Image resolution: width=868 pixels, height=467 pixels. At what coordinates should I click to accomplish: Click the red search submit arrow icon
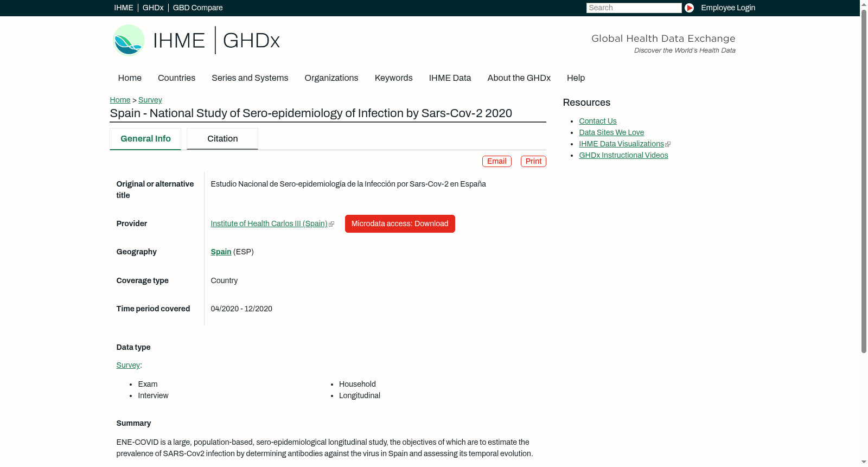pyautogui.click(x=689, y=8)
